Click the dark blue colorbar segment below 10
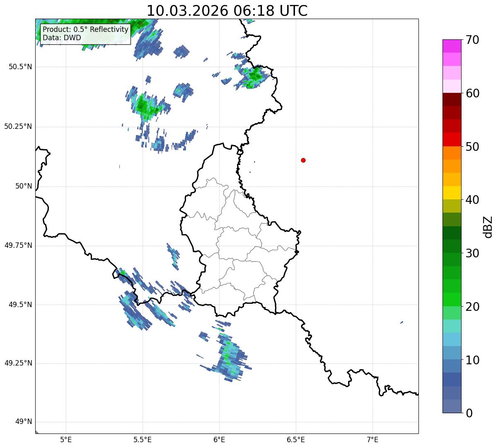Screen dimensions: 498x448 click(452, 379)
